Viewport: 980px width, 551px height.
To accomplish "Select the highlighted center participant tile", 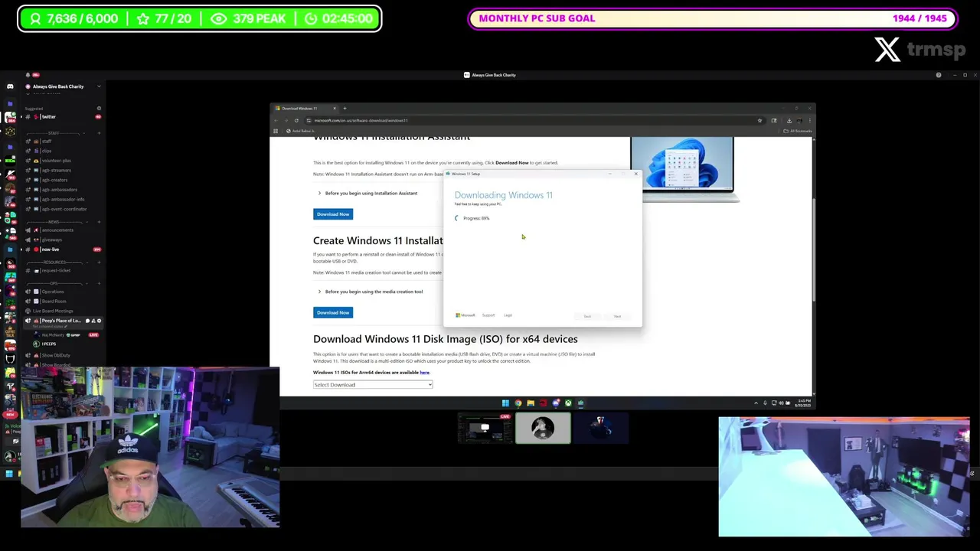I will 543,429.
